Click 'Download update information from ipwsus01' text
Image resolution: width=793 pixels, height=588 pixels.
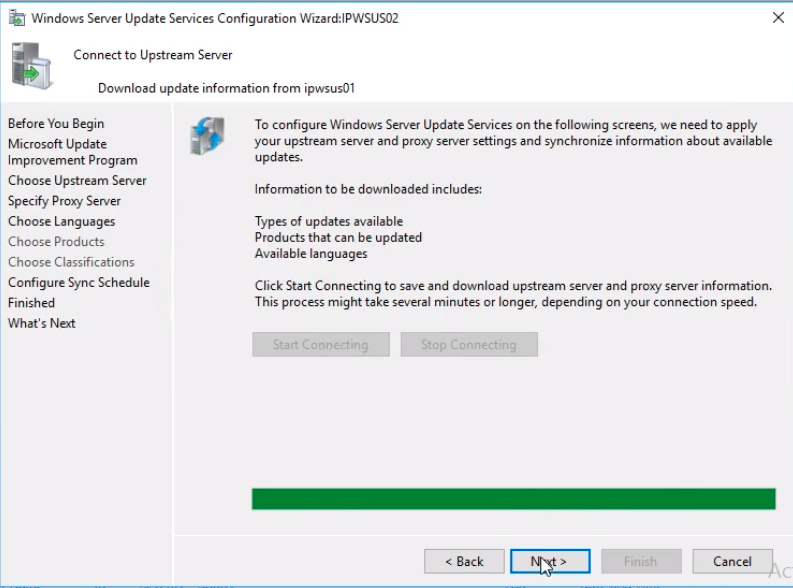(x=227, y=88)
